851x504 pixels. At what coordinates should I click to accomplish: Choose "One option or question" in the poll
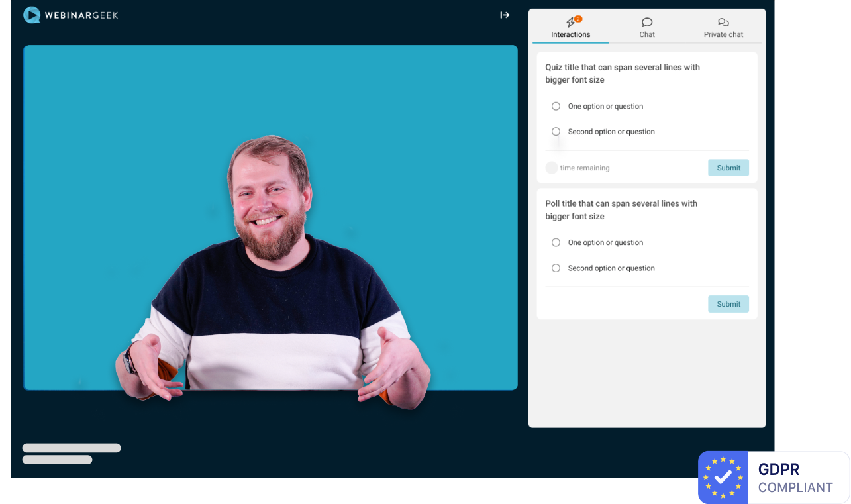[556, 242]
